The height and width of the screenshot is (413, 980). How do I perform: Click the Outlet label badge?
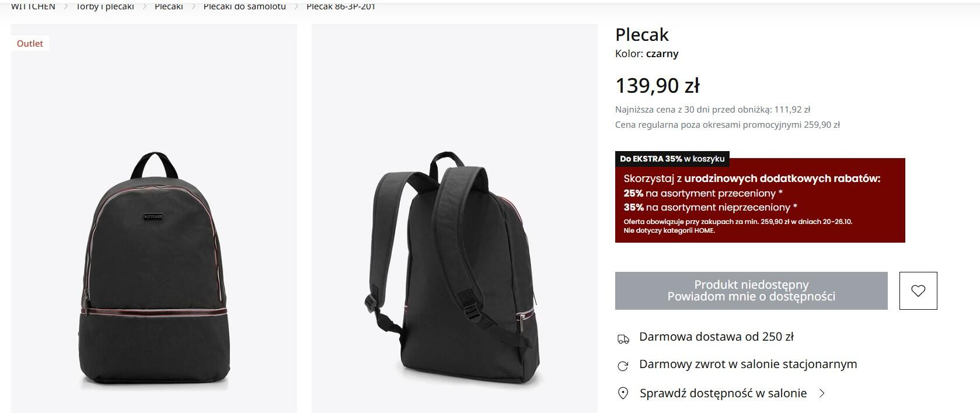tap(30, 43)
